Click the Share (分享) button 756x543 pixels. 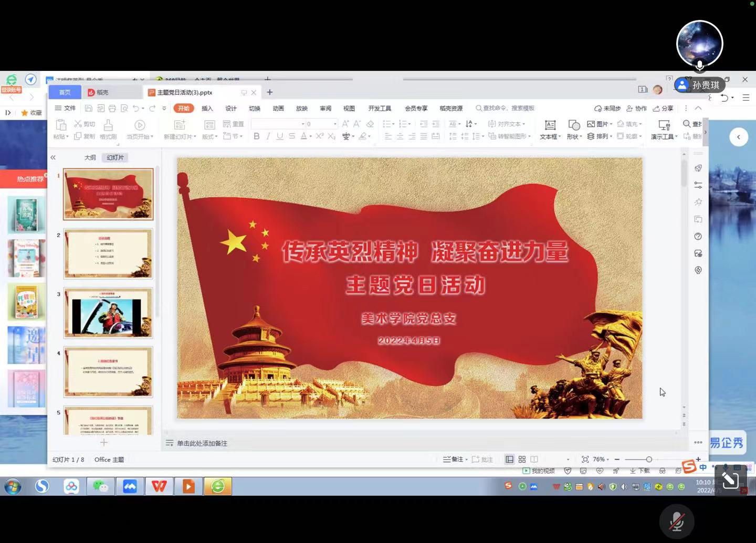point(663,108)
